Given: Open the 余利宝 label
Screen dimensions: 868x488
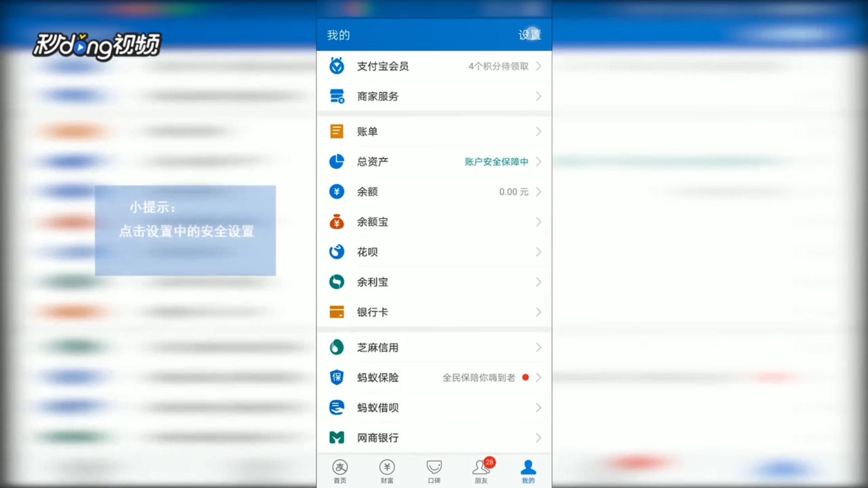Looking at the screenshot, I should coord(372,282).
